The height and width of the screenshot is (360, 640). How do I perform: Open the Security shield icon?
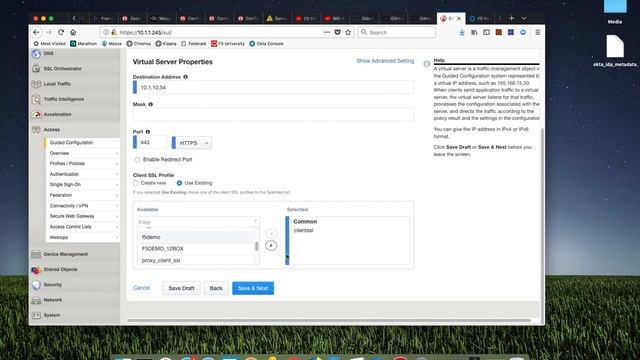pyautogui.click(x=36, y=284)
